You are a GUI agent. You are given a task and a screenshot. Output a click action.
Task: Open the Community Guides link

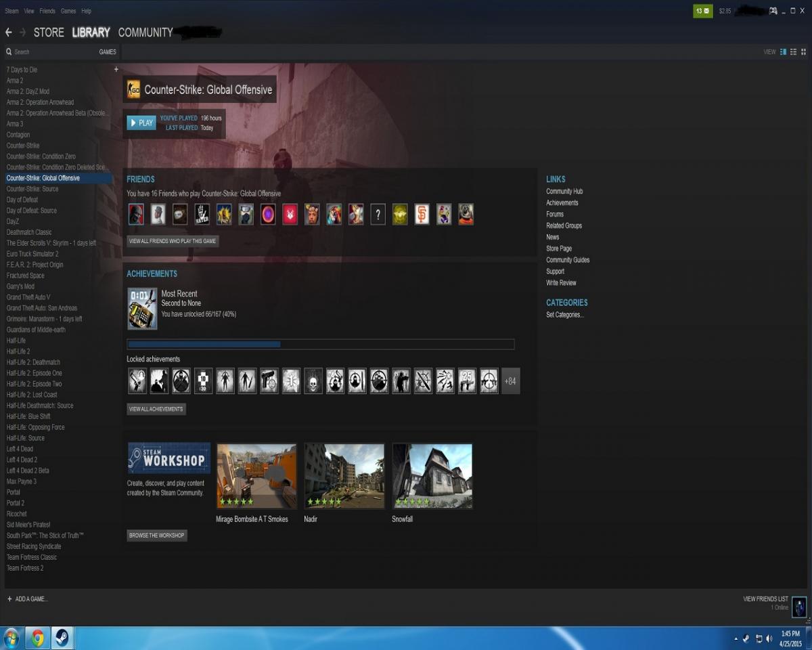[x=568, y=260]
